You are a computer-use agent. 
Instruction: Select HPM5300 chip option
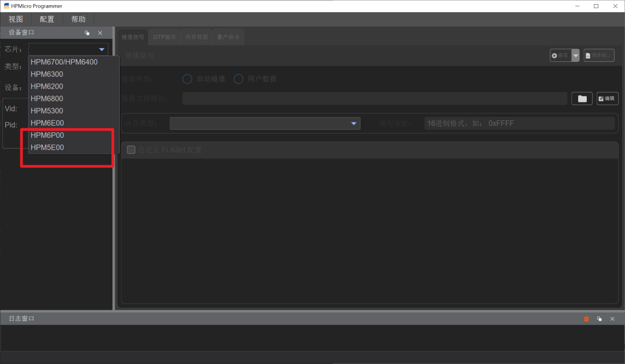coord(73,111)
